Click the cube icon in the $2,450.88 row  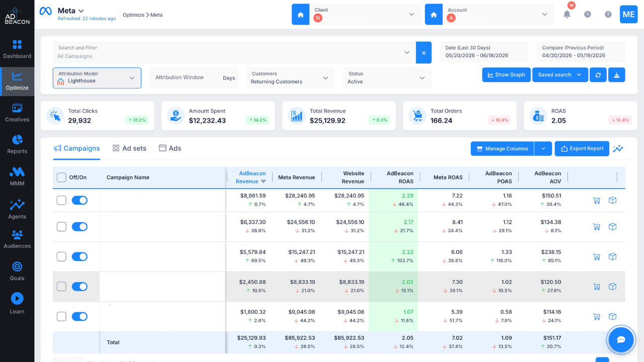(x=612, y=287)
